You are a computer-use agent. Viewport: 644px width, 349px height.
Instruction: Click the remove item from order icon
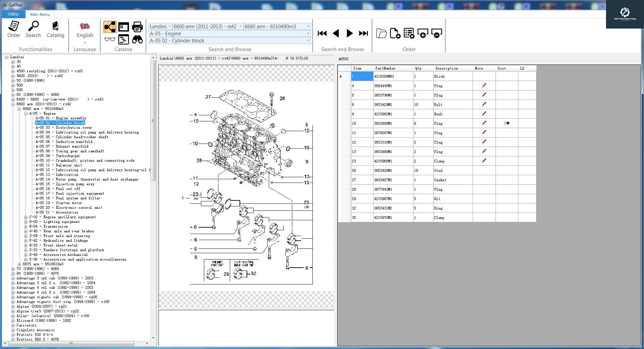pos(436,33)
